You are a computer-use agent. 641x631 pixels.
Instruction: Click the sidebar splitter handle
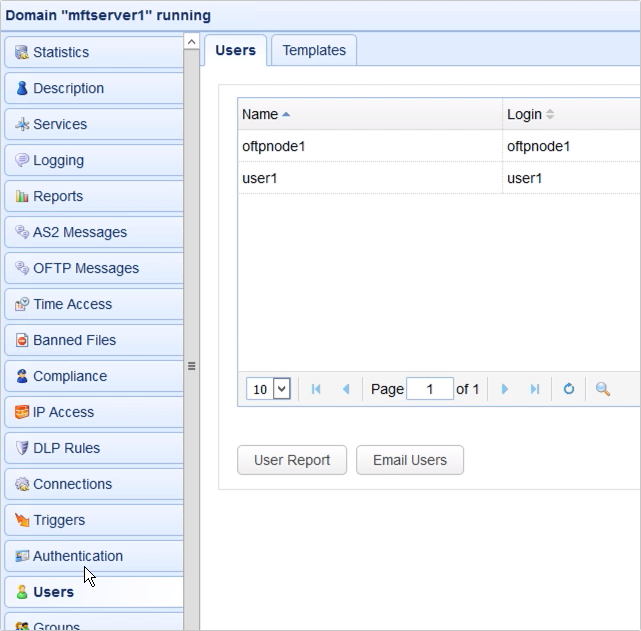click(x=191, y=366)
